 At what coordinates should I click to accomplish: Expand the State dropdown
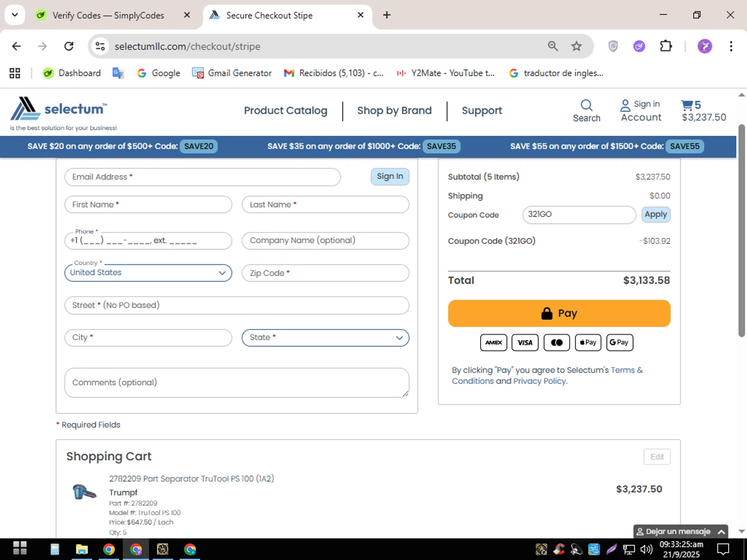coord(326,338)
